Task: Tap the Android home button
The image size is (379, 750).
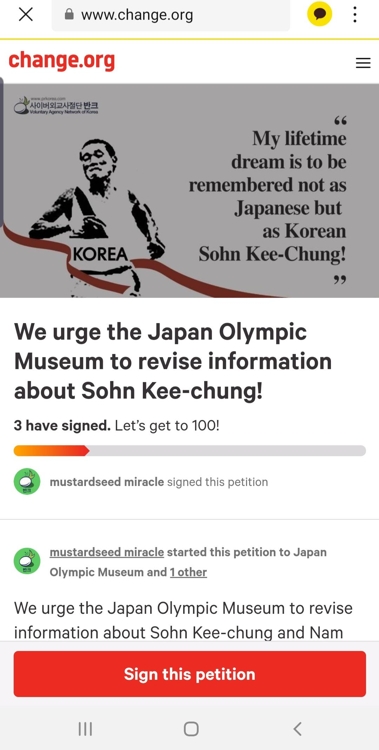Action: (x=191, y=729)
